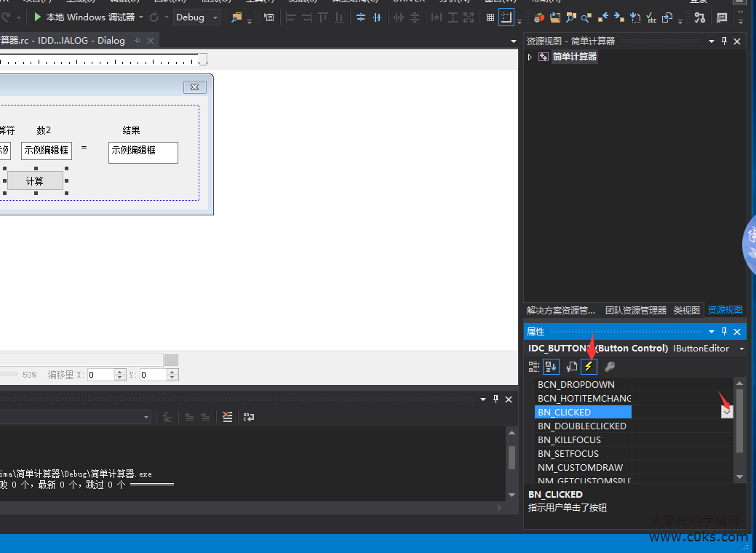The height and width of the screenshot is (553, 756).
Task: Click clear all output icon
Action: [228, 417]
